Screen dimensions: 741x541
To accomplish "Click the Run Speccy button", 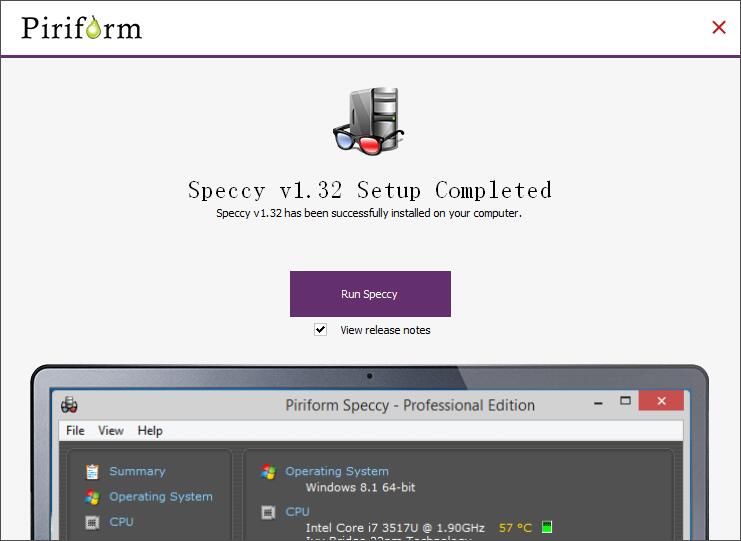I will point(370,294).
